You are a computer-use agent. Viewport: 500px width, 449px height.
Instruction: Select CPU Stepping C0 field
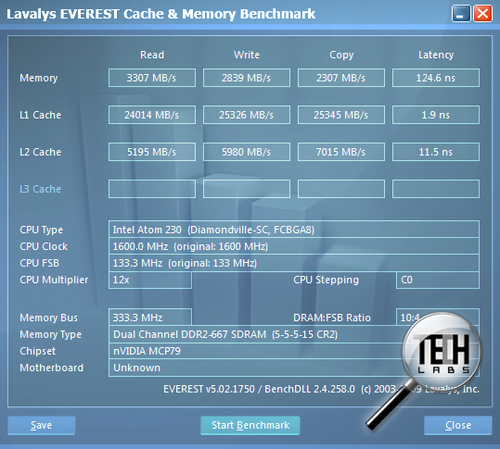click(438, 280)
